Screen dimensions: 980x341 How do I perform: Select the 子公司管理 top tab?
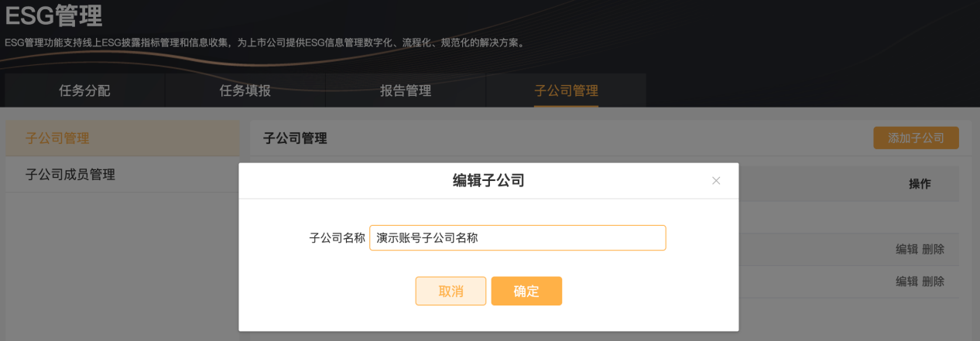pos(566,90)
